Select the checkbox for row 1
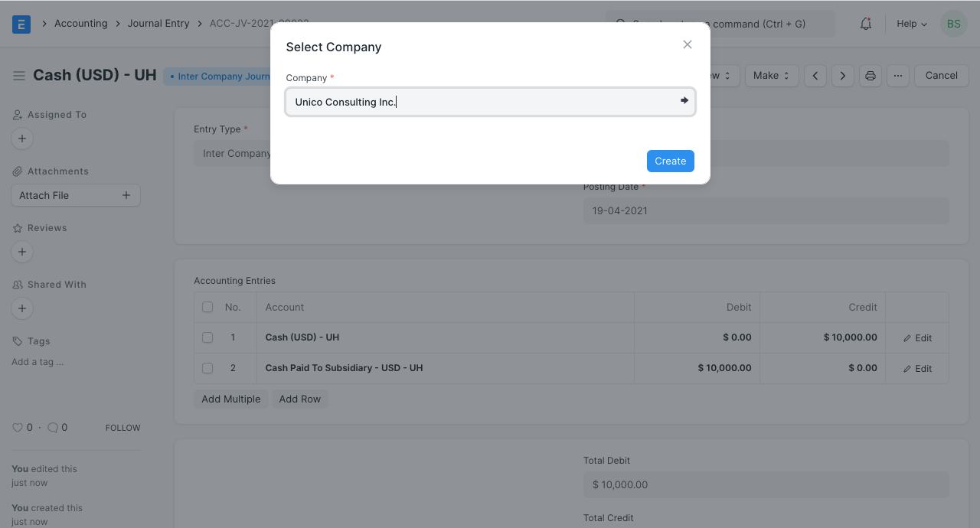Image resolution: width=980 pixels, height=528 pixels. (x=207, y=337)
